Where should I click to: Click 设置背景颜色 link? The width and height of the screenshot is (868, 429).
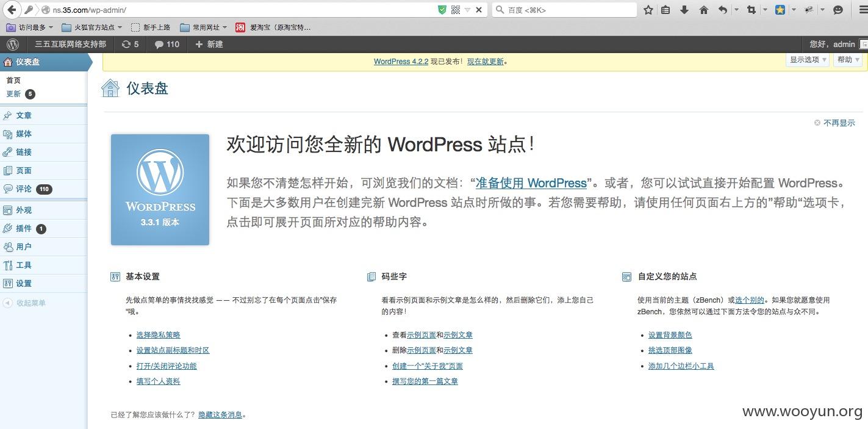pos(670,335)
